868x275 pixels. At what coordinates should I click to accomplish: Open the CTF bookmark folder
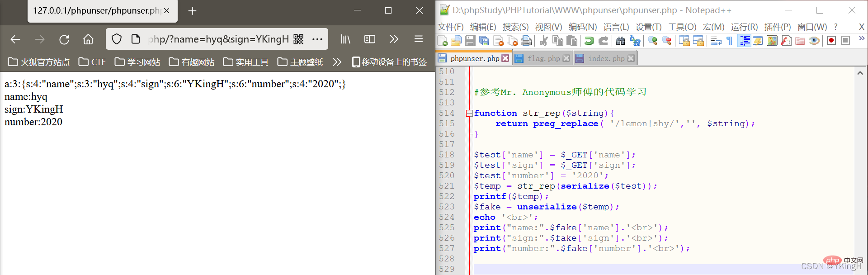click(x=92, y=62)
